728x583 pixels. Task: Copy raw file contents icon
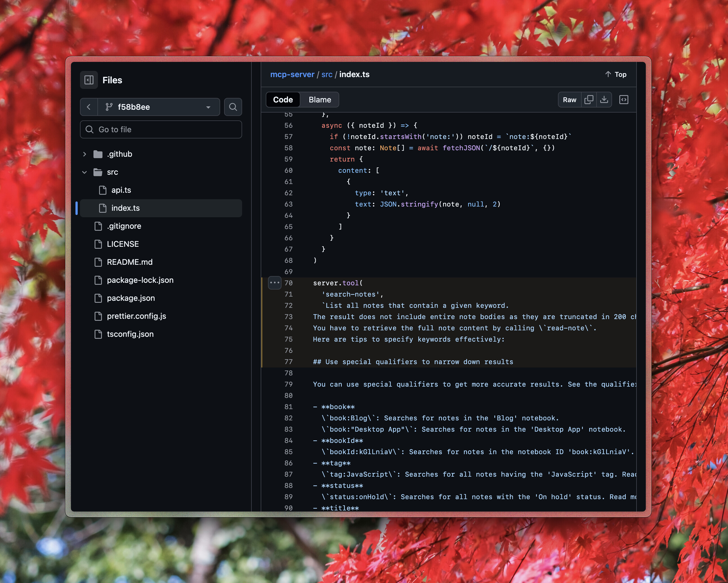(x=589, y=100)
